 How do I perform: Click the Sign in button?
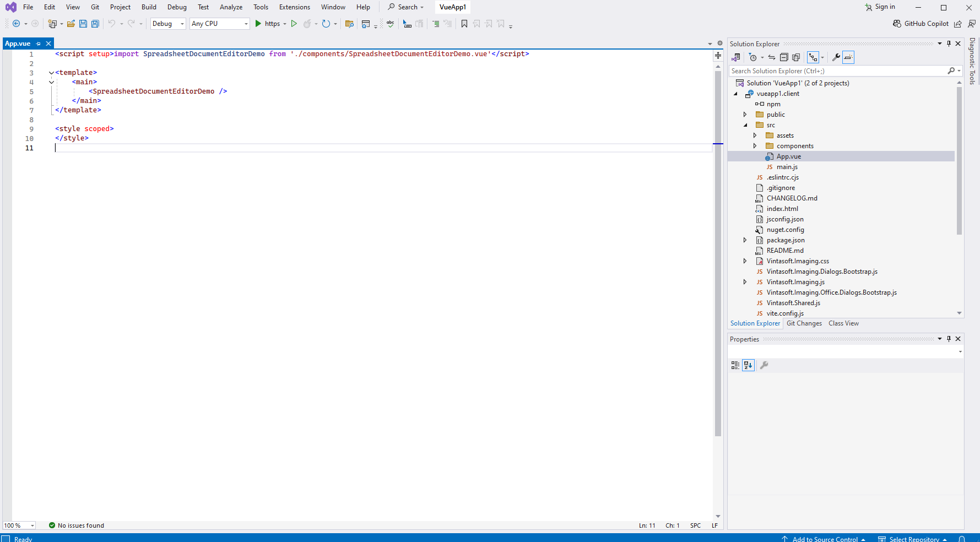point(880,7)
